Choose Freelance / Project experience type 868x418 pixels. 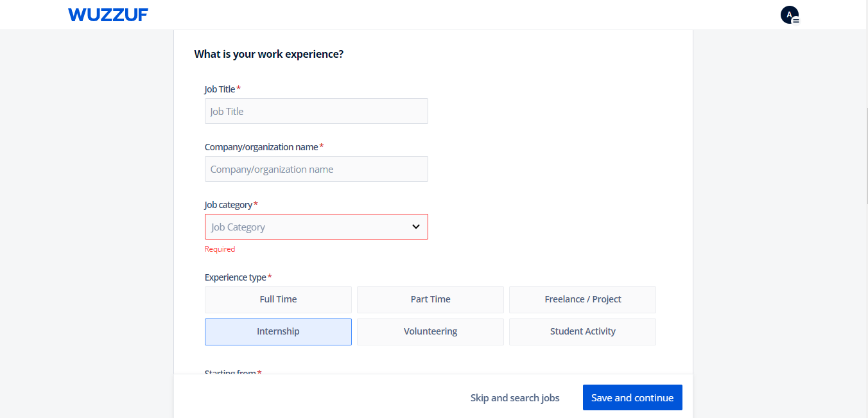point(582,299)
